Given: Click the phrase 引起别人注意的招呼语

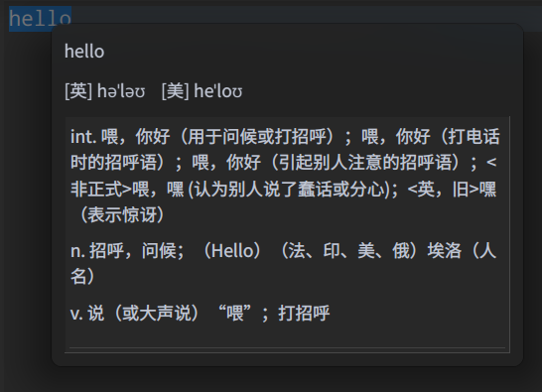Looking at the screenshot, I should 365,163.
